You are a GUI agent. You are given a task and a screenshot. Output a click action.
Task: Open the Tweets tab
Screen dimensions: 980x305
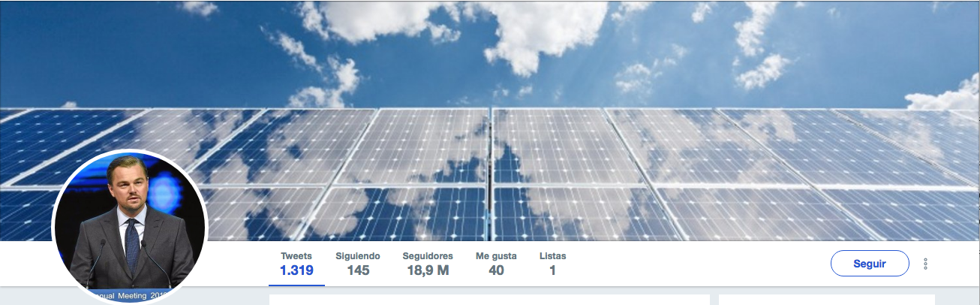coord(296,264)
